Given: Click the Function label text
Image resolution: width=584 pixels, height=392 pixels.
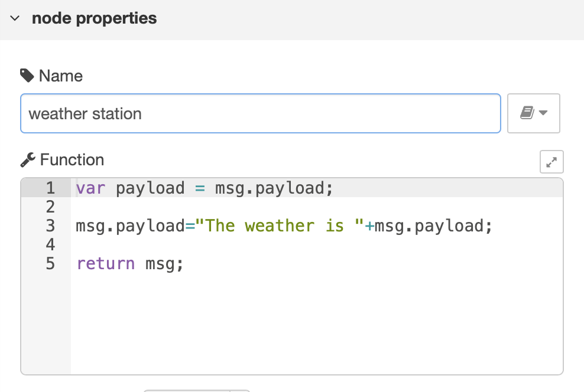Looking at the screenshot, I should coord(72,160).
